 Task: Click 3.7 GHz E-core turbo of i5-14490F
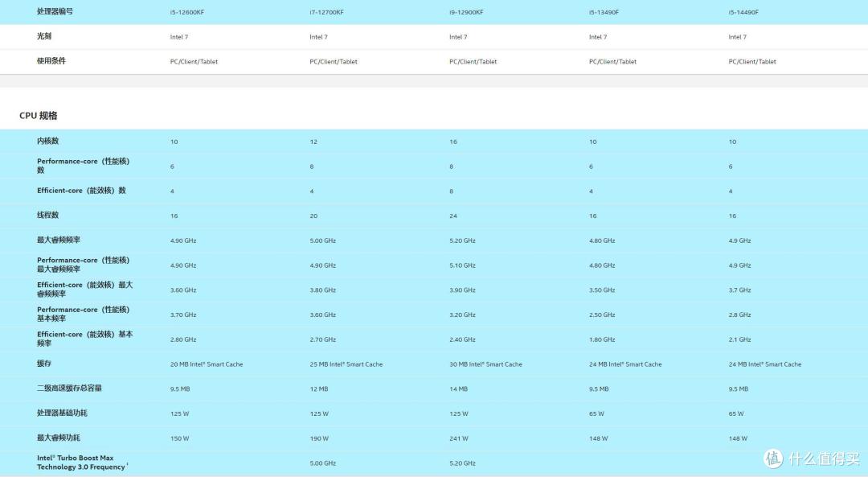(739, 290)
